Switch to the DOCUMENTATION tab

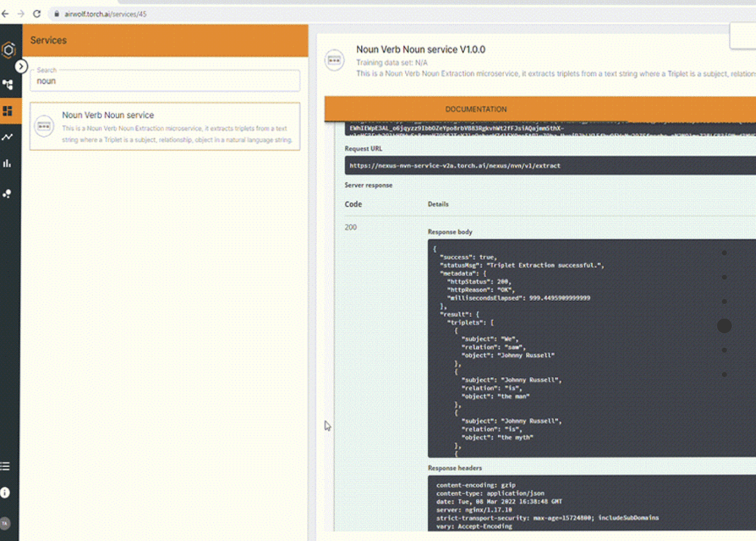476,109
